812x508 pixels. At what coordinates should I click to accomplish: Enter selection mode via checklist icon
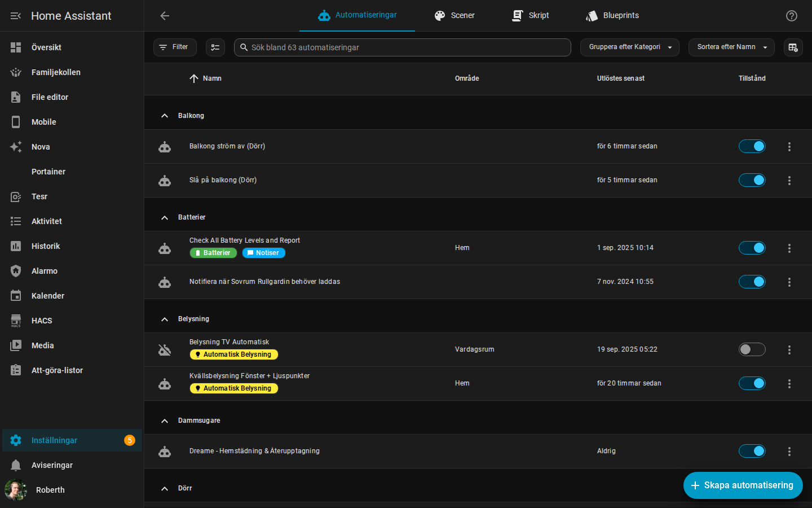click(215, 47)
